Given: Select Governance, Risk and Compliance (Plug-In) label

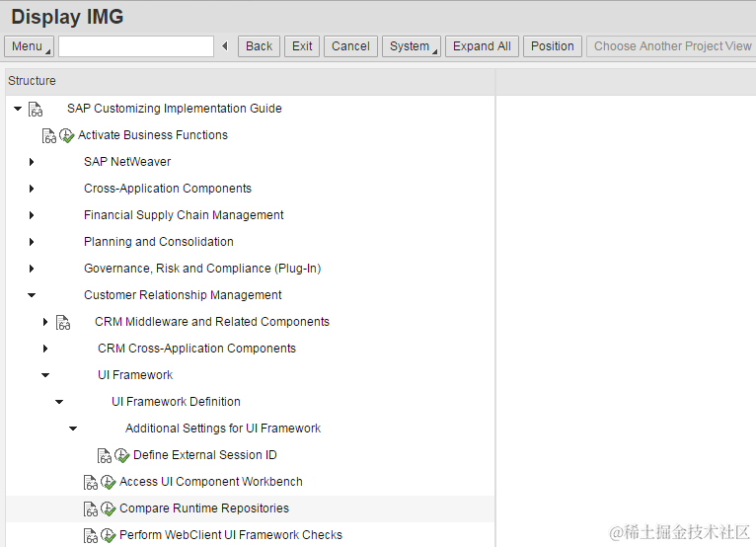Looking at the screenshot, I should point(202,269).
